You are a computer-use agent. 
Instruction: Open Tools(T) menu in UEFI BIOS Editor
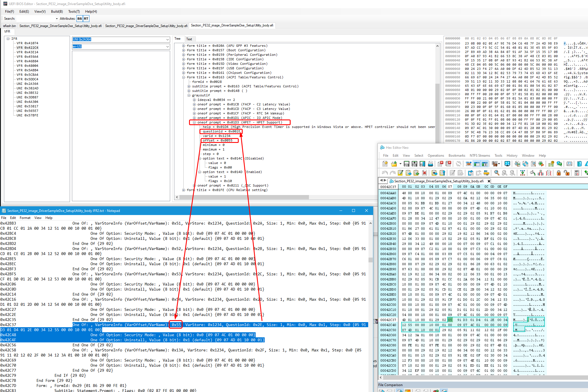74,12
